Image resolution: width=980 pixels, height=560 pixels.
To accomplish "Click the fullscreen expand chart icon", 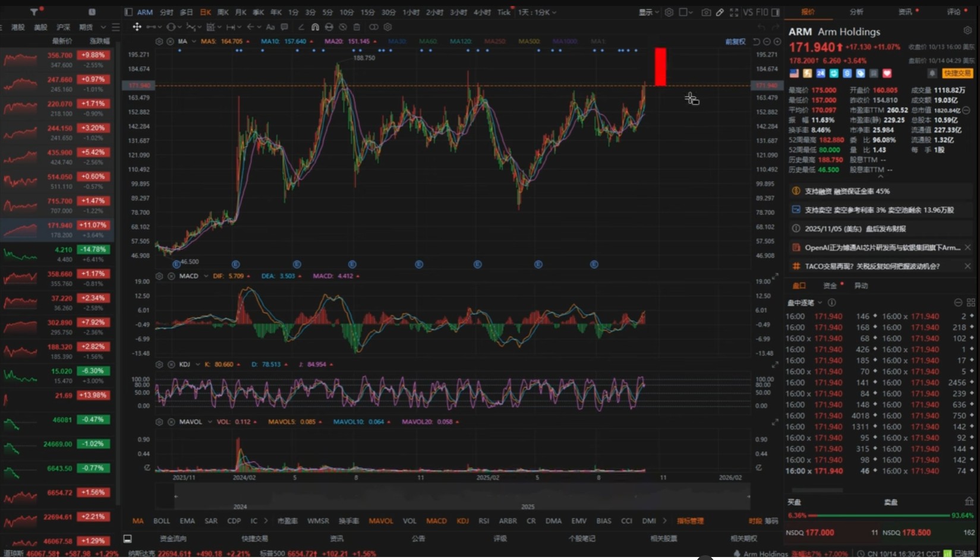I will pos(734,12).
